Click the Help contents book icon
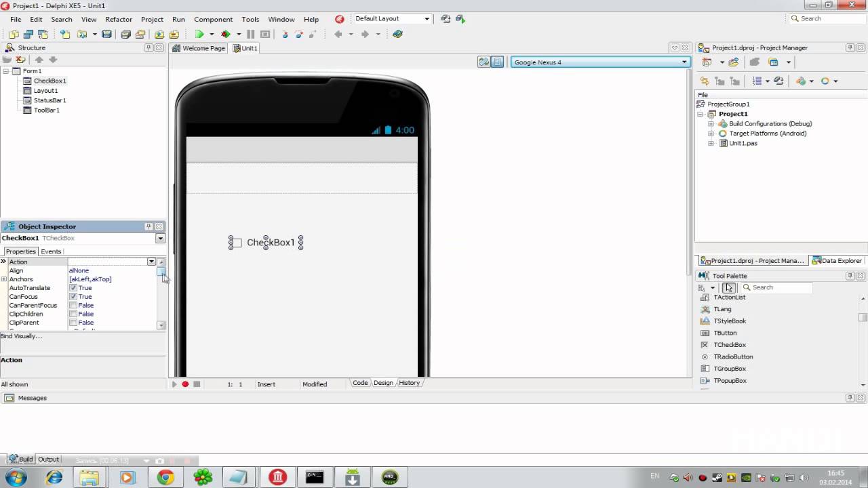 click(398, 34)
